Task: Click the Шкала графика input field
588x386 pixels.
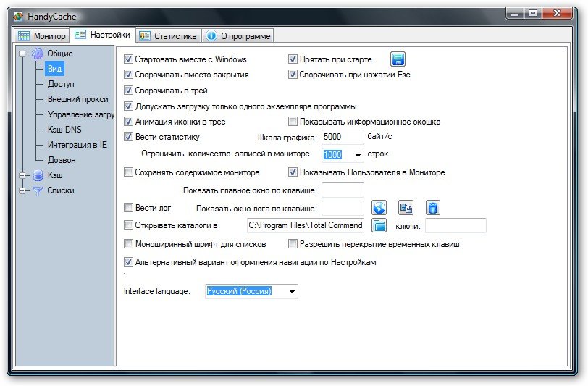Action: coord(343,137)
